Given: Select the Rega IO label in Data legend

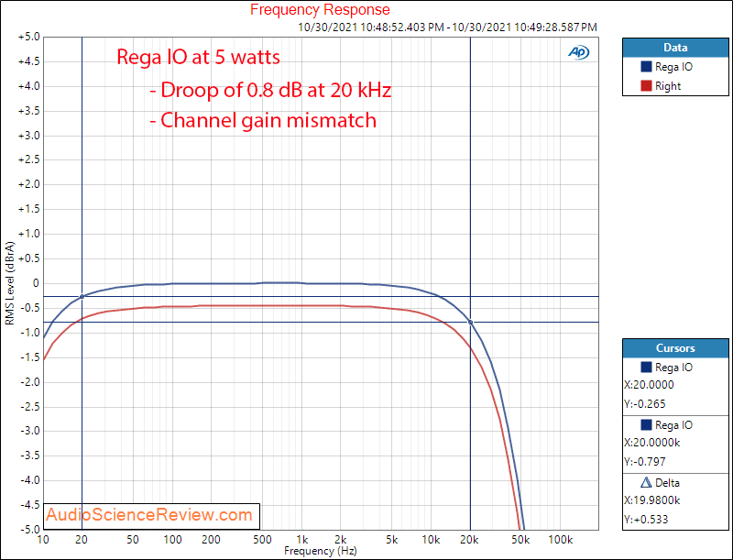Looking at the screenshot, I should 673,67.
